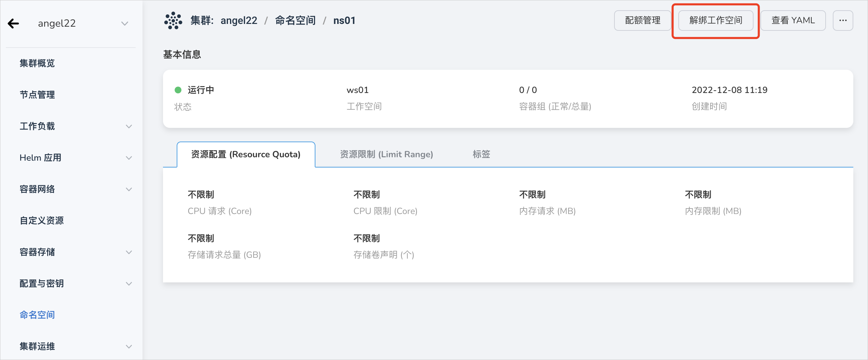Click the 内存请求 (MB) label
Screen dimensions: 868x360
pos(547,211)
